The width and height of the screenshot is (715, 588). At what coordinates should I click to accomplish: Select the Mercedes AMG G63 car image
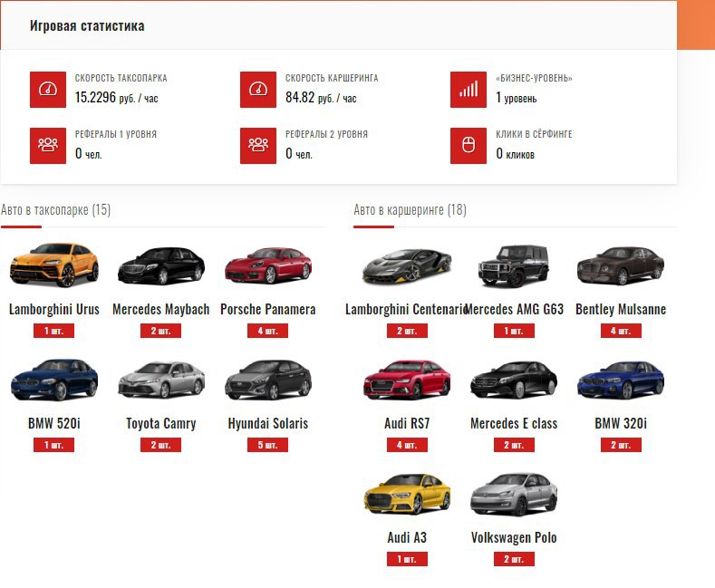514,265
